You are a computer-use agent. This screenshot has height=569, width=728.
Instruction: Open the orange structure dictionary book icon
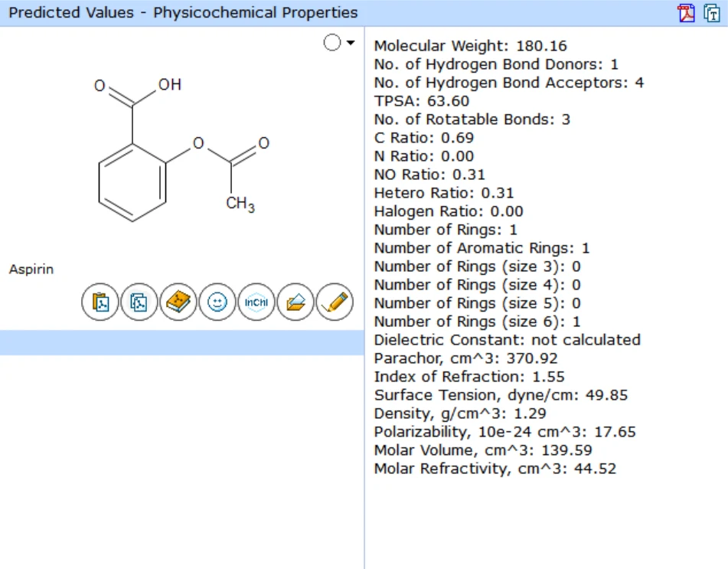[x=178, y=302]
